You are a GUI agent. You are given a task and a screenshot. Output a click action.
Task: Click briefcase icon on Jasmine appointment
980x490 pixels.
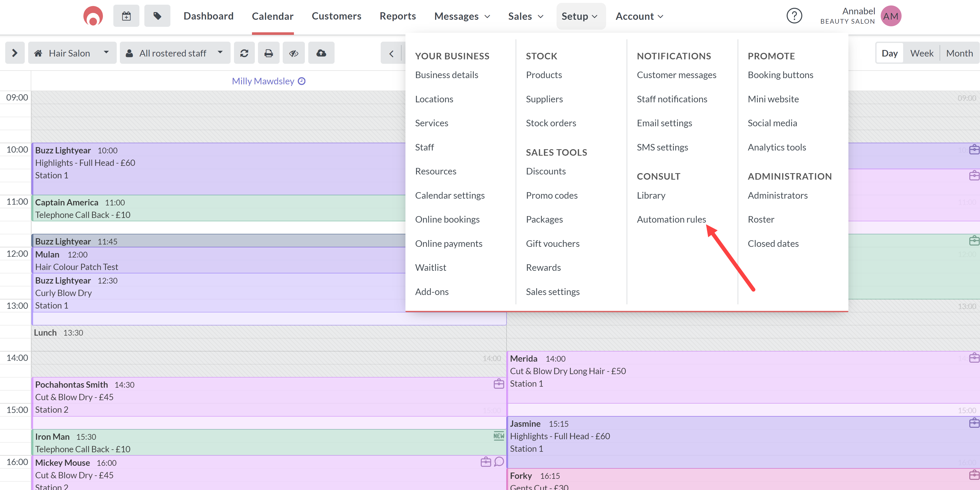click(974, 423)
